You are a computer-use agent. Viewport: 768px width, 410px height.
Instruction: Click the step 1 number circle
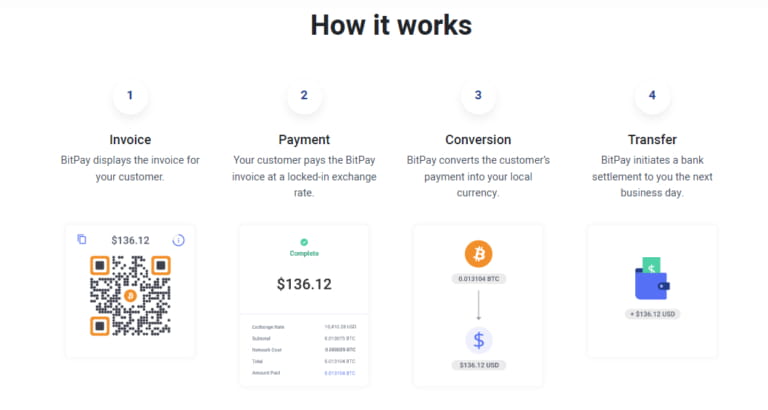(130, 96)
